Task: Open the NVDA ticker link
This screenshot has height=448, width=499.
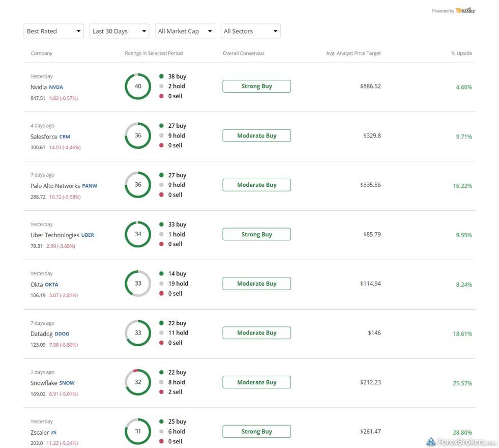Action: pos(56,88)
